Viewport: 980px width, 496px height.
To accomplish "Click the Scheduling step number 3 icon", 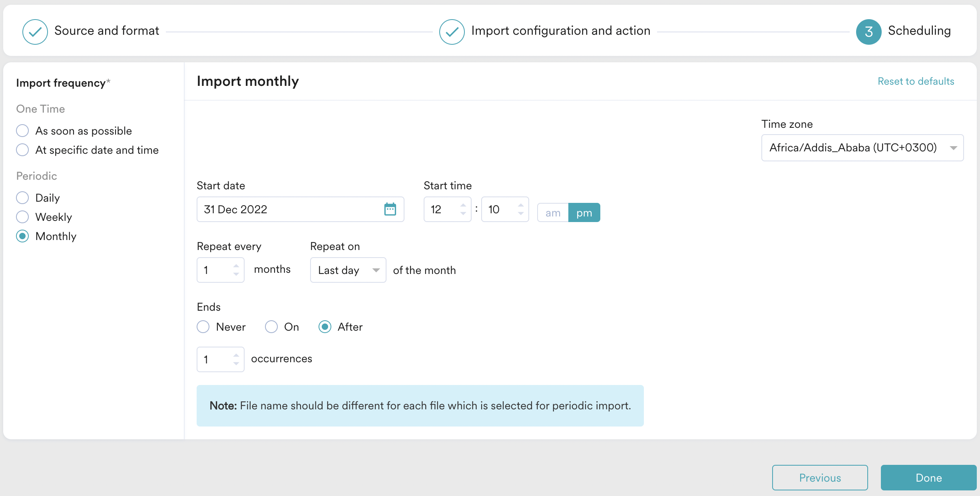I will point(868,32).
